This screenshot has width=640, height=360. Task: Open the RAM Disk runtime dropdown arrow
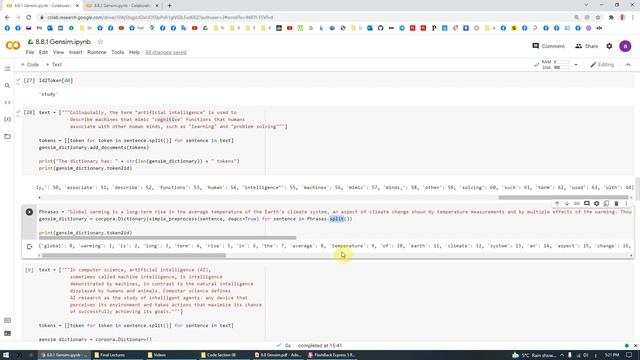tap(576, 64)
